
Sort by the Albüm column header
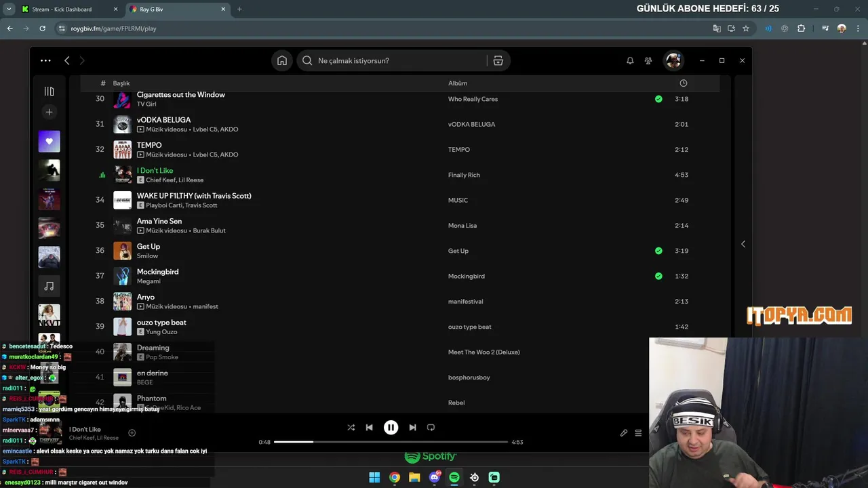458,83
